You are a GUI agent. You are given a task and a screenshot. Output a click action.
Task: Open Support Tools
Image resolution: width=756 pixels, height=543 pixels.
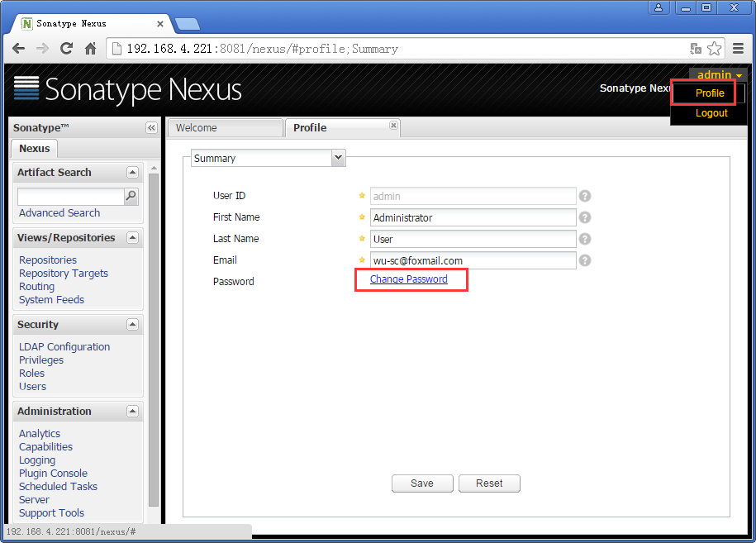pos(51,512)
